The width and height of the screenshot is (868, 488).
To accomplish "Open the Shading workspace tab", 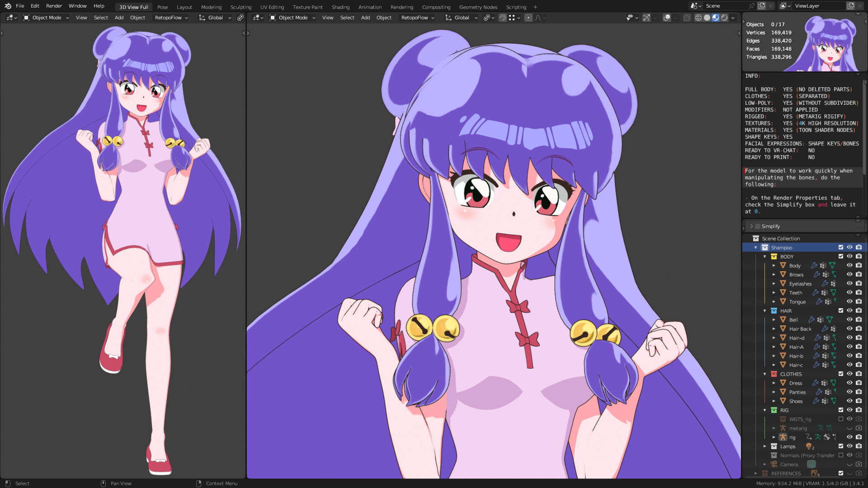I will click(340, 7).
